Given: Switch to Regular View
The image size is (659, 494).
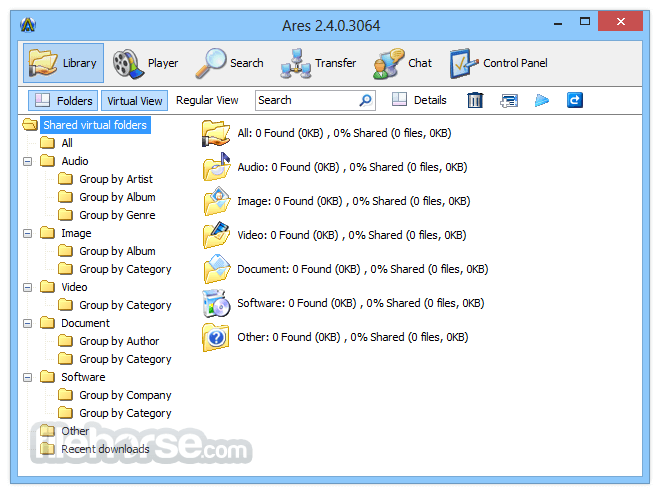Looking at the screenshot, I should click(207, 100).
